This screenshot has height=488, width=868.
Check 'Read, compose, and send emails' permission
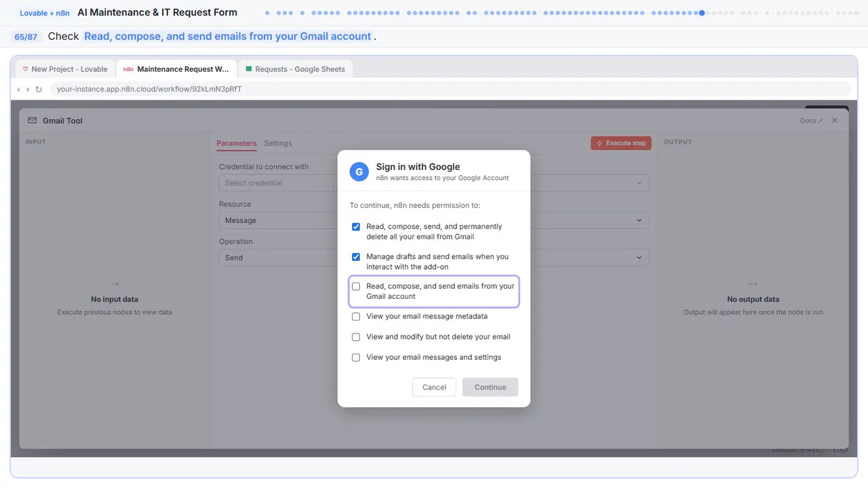coord(356,287)
